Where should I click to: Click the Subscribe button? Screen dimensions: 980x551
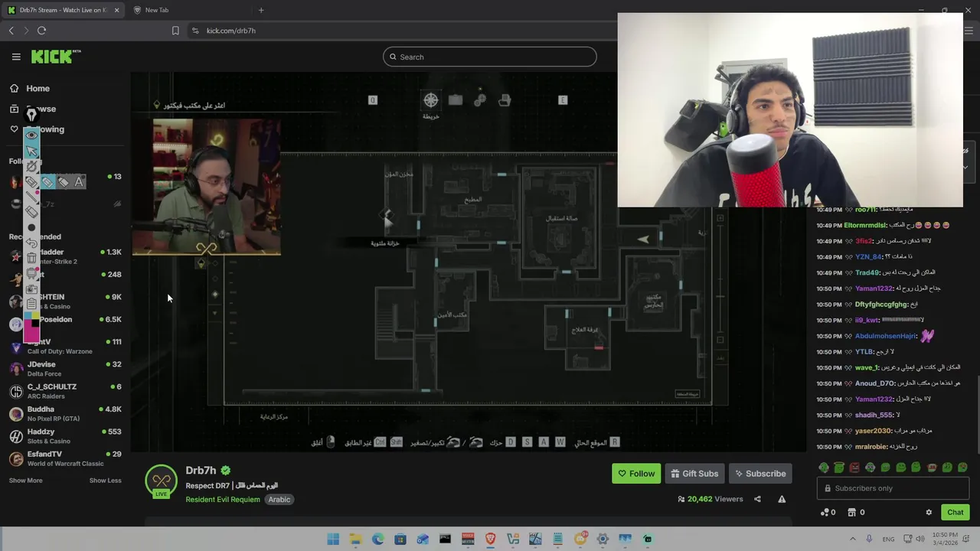click(x=760, y=474)
